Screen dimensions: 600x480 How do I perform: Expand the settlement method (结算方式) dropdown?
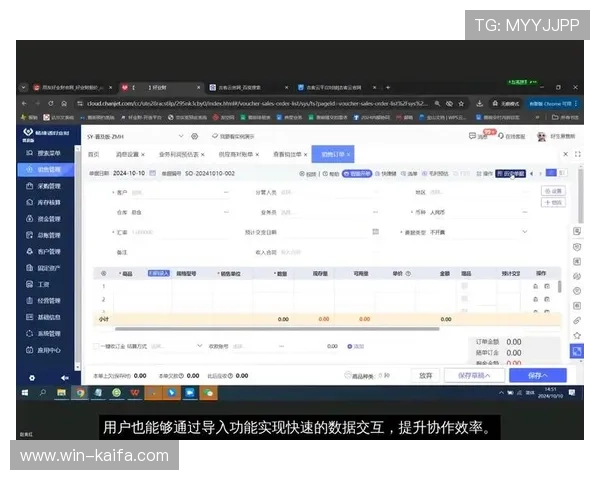coord(199,346)
